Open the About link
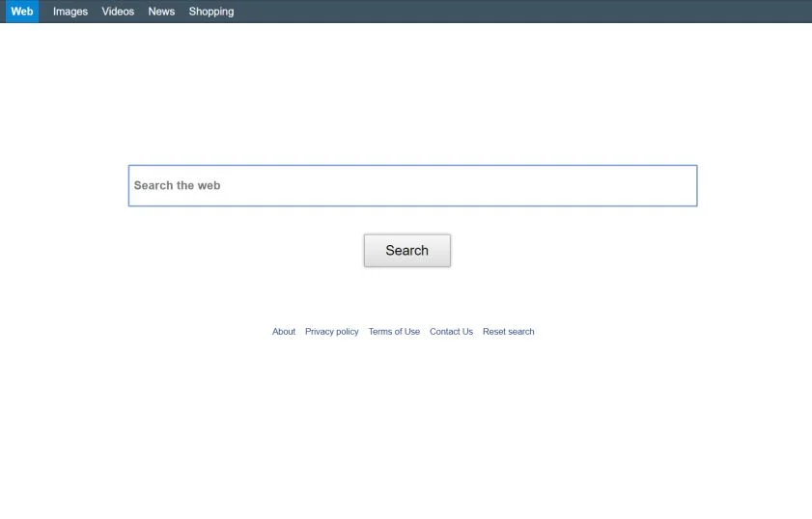Viewport: 812px width, 519px height. coord(284,332)
